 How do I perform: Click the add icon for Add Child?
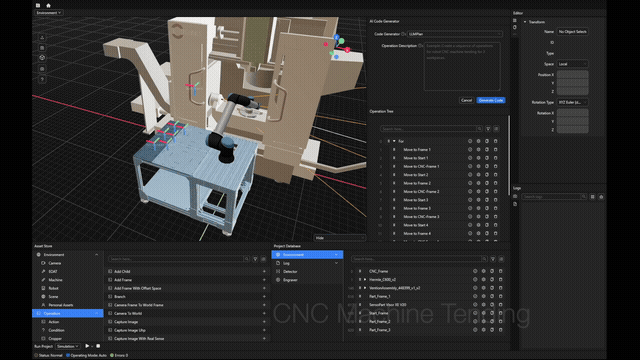264,271
